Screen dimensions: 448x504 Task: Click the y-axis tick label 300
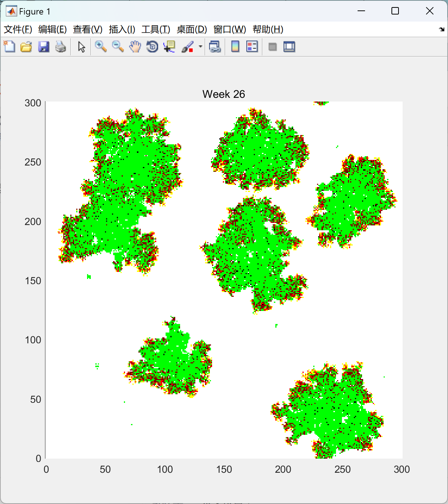33,103
